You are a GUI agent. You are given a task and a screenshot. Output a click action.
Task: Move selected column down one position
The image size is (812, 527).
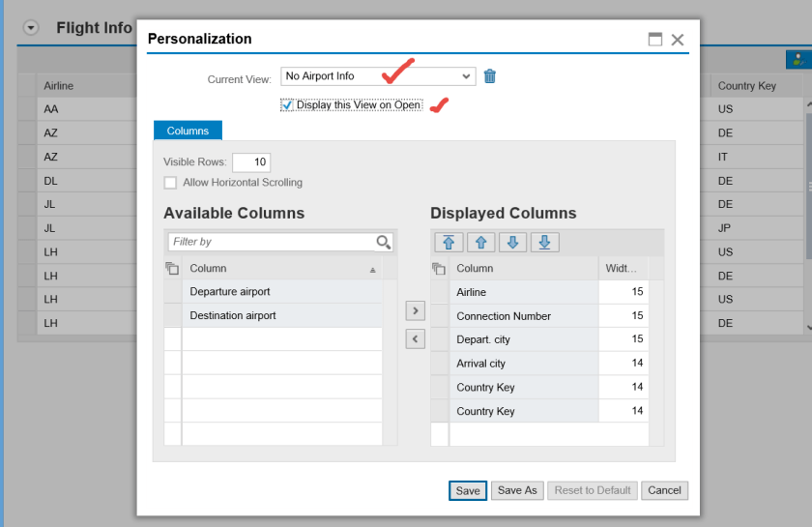point(512,242)
